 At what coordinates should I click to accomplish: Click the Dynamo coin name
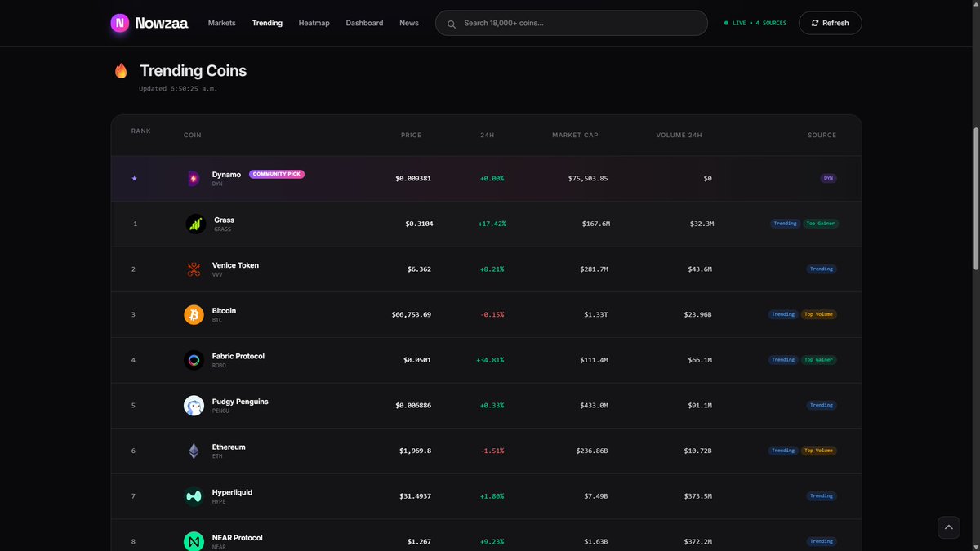point(226,174)
